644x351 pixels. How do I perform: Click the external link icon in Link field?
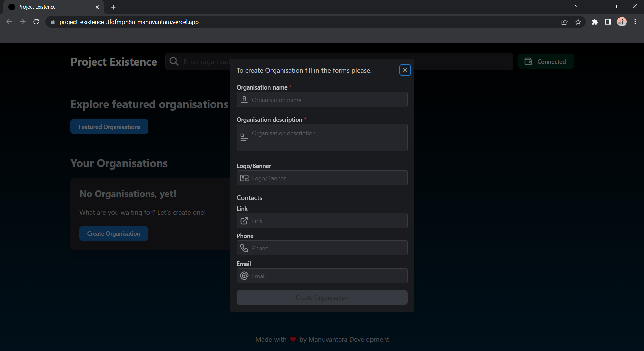244,221
